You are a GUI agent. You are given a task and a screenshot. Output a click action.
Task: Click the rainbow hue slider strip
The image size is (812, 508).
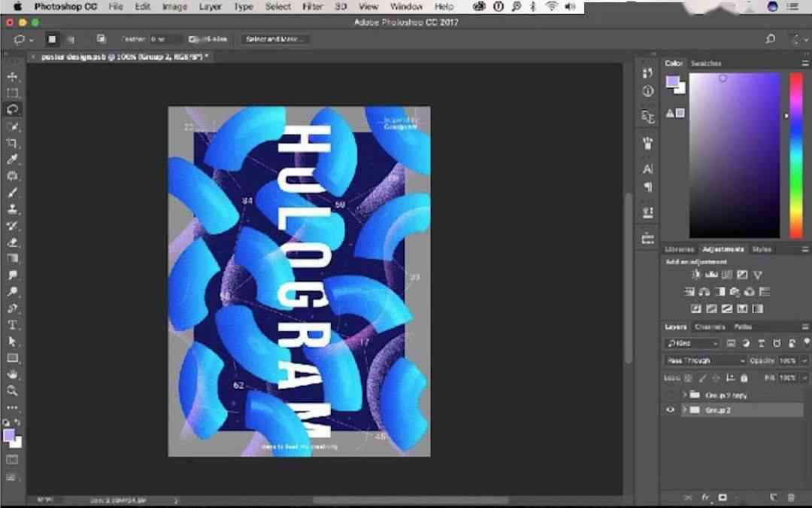point(795,154)
